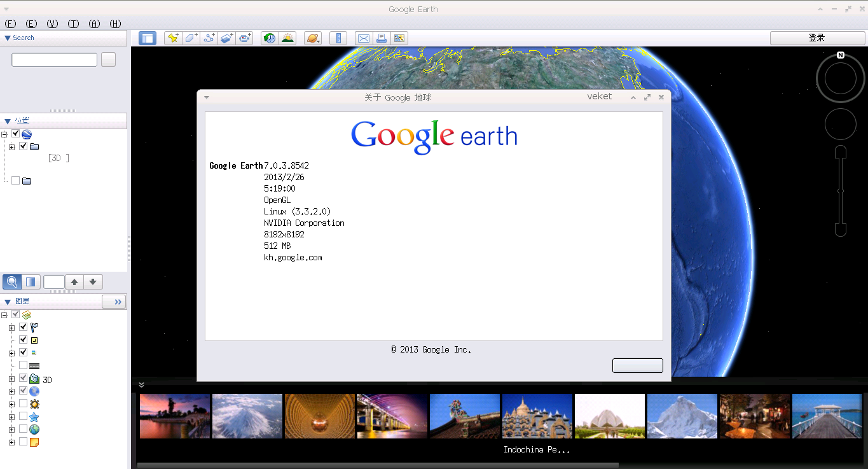This screenshot has width=868, height=469.
Task: Expand the Borders flag layer node
Action: pos(12,328)
